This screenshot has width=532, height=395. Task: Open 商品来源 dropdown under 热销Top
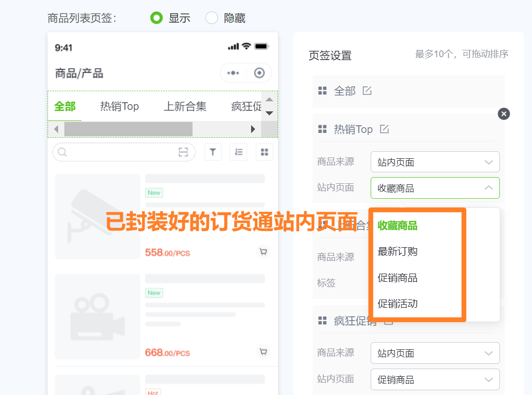click(435, 162)
